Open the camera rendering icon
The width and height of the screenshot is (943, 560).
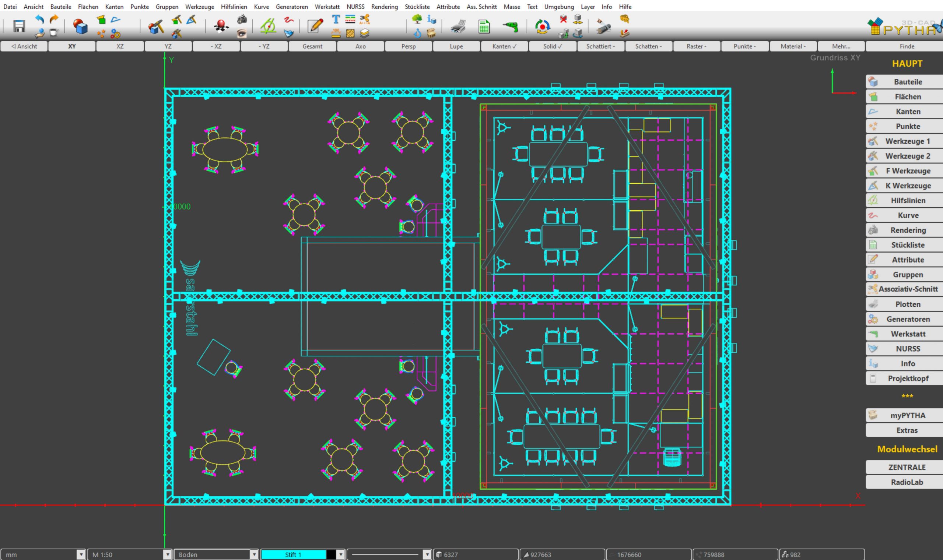tap(242, 19)
